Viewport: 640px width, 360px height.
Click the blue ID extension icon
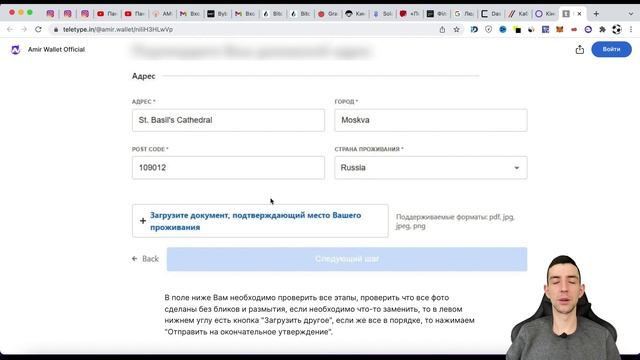(x=474, y=29)
